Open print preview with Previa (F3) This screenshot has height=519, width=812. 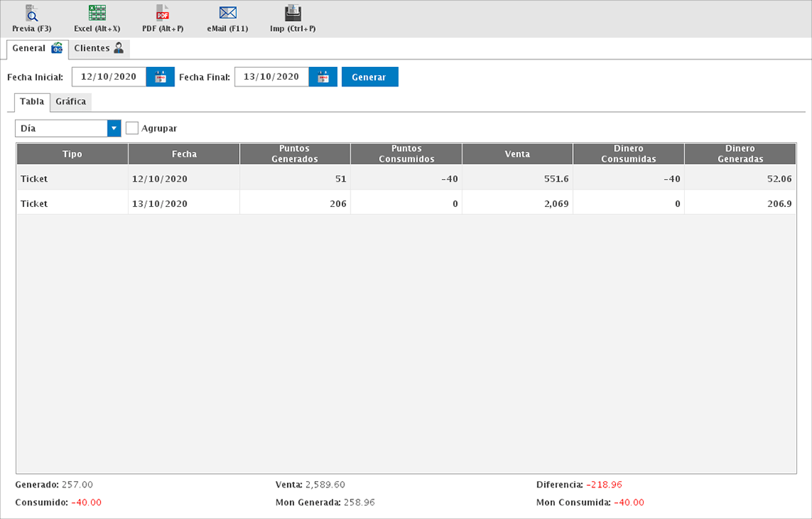click(32, 18)
